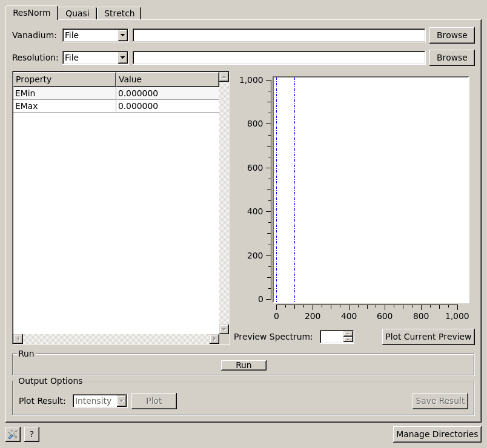
Task: Decrement the Preview Spectrum spinner down arrow
Action: 348,340
